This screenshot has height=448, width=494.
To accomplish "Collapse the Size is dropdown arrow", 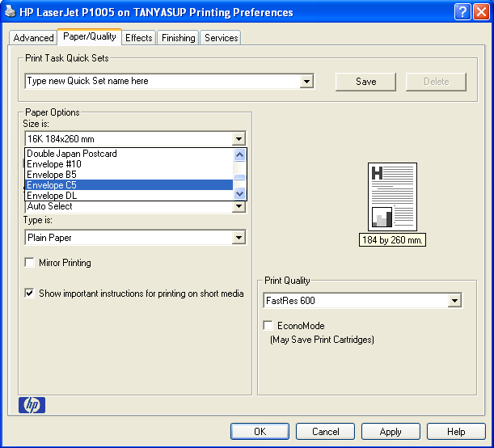I will click(239, 138).
